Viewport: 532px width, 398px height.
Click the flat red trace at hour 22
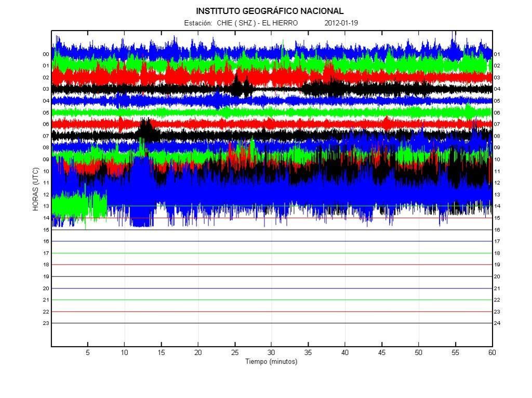270,311
